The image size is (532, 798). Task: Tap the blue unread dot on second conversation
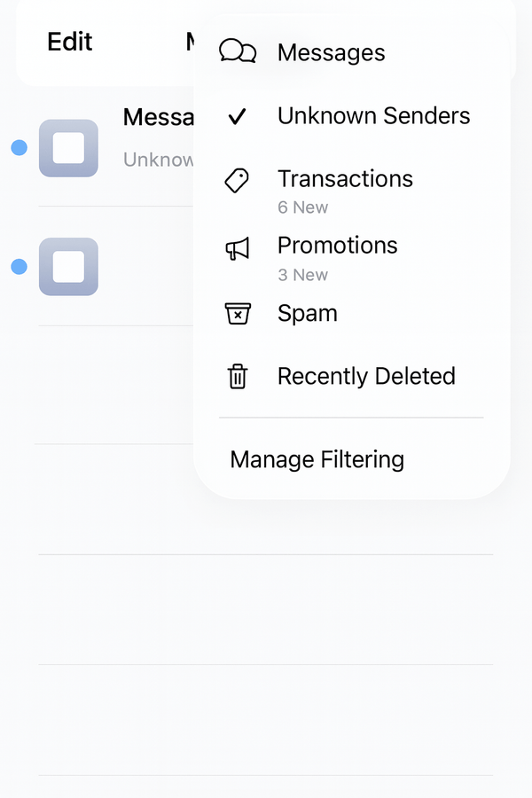point(18,267)
